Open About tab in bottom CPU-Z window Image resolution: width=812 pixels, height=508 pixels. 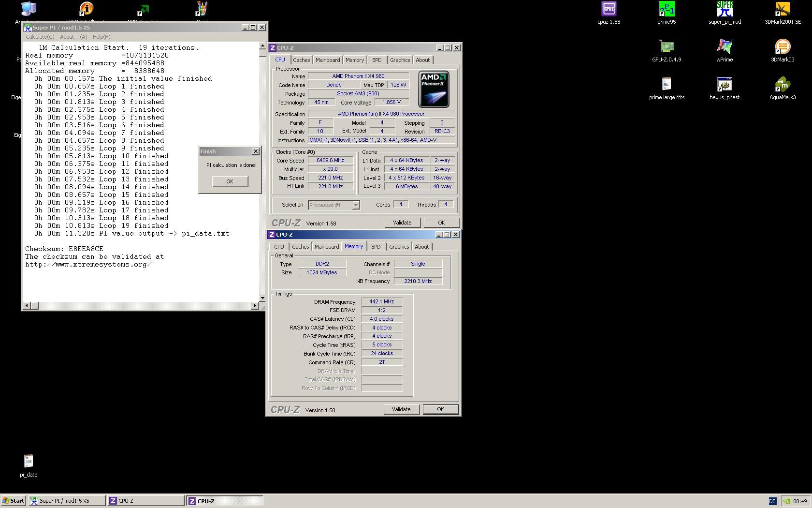point(422,247)
